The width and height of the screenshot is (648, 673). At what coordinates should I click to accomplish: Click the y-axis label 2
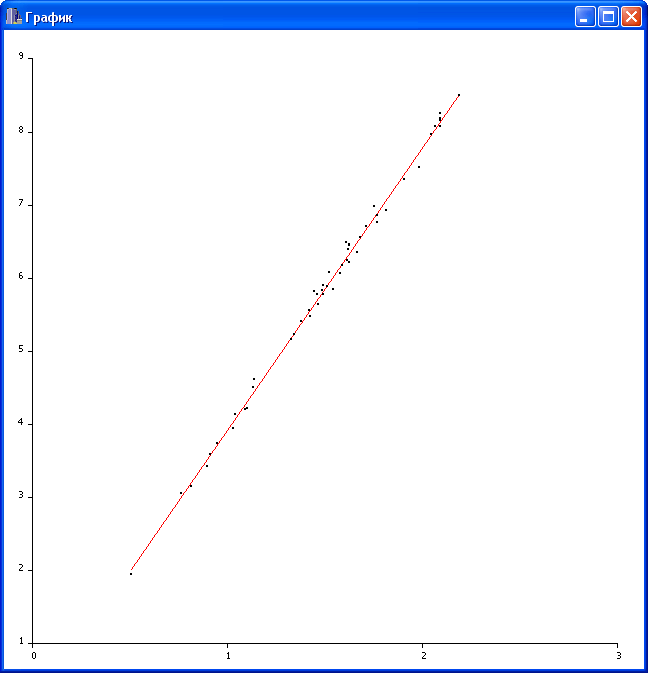[20, 570]
